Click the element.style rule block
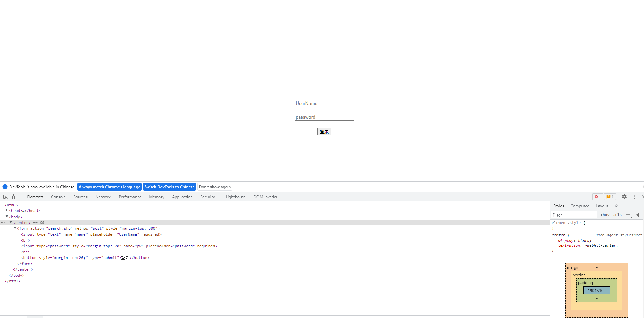 pyautogui.click(x=597, y=225)
